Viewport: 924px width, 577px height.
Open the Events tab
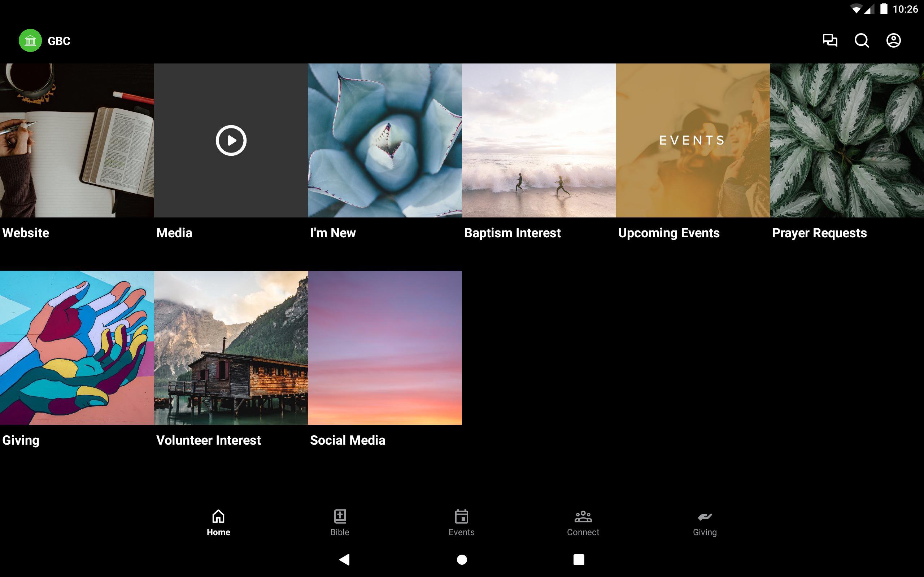461,523
